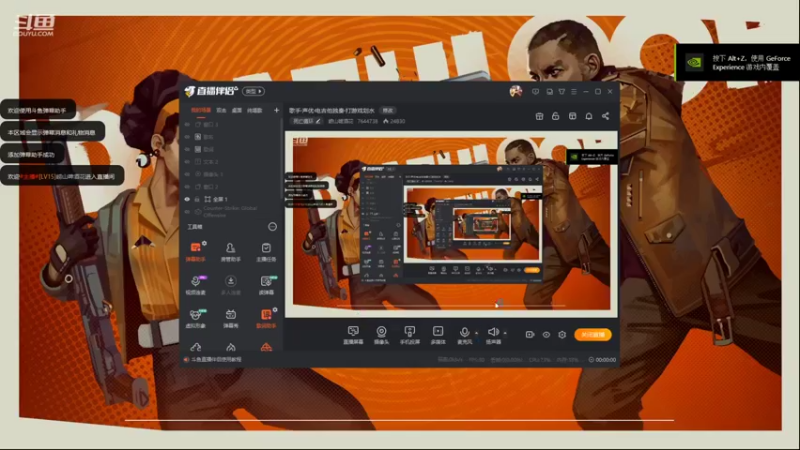Click the share icon in room header

(x=605, y=116)
